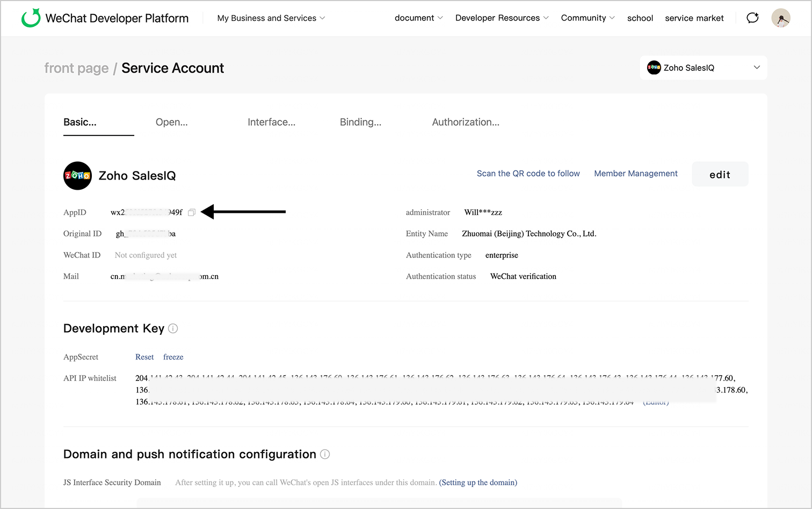Image resolution: width=812 pixels, height=509 pixels.
Task: Navigate to front page breadcrumb
Action: coord(76,68)
